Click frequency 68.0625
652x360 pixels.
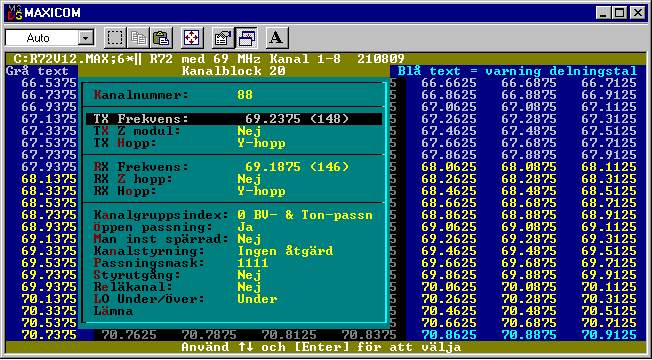coord(449,167)
